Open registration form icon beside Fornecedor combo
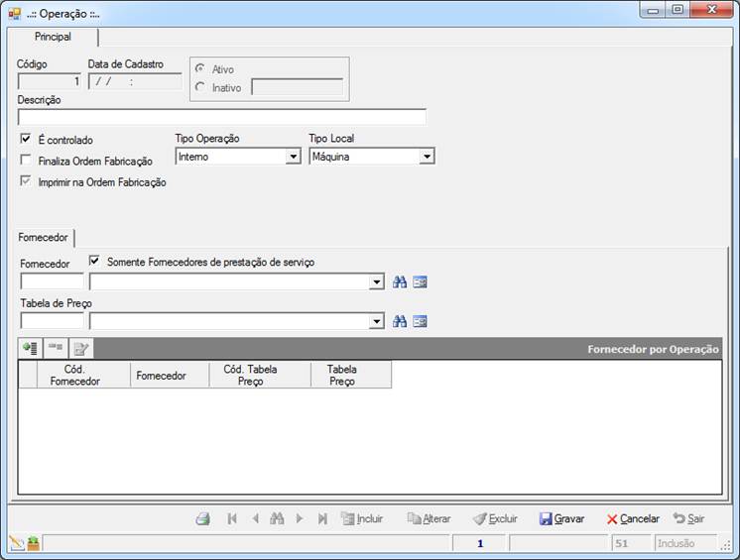The image size is (740, 560). point(420,282)
